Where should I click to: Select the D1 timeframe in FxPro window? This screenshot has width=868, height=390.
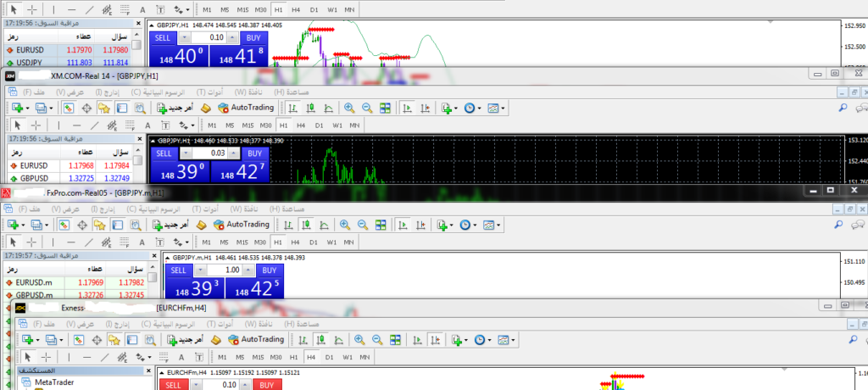(314, 242)
